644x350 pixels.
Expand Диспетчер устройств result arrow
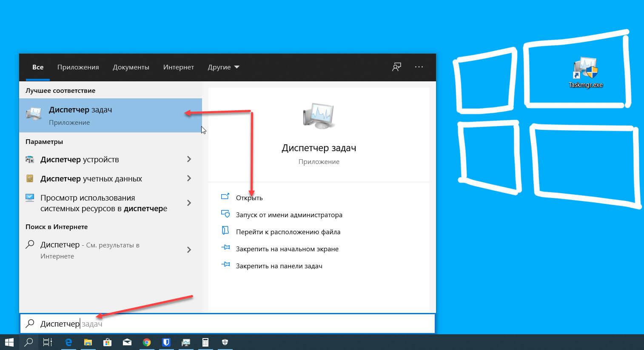coord(189,159)
